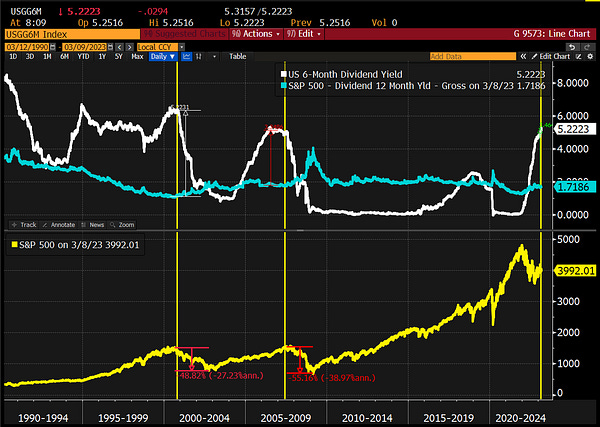The image size is (600, 427).
Task: Open the Actions menu
Action: point(257,34)
